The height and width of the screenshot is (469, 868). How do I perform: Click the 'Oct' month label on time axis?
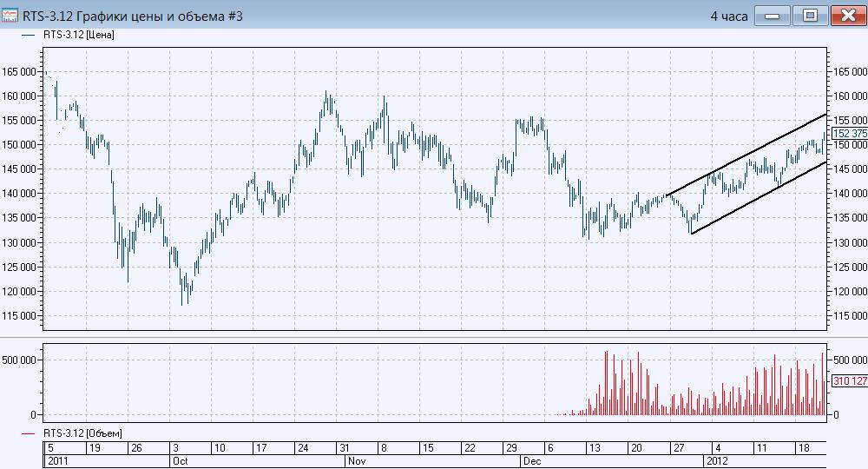[181, 460]
